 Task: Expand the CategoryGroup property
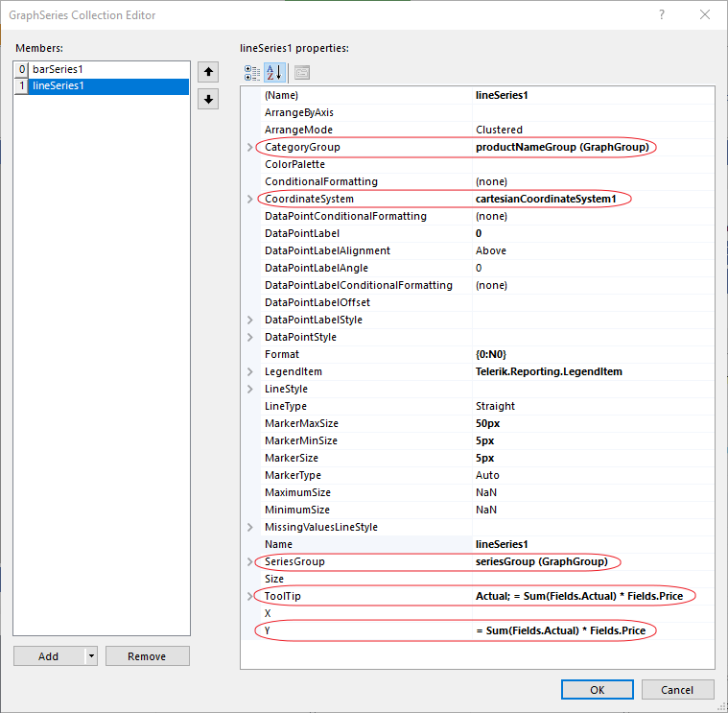(x=251, y=148)
